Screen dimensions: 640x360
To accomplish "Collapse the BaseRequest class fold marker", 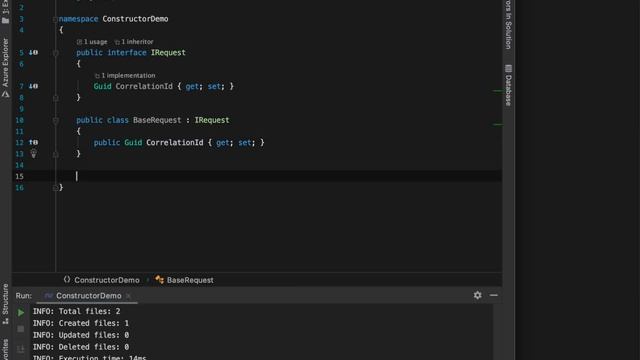I will click(56, 120).
